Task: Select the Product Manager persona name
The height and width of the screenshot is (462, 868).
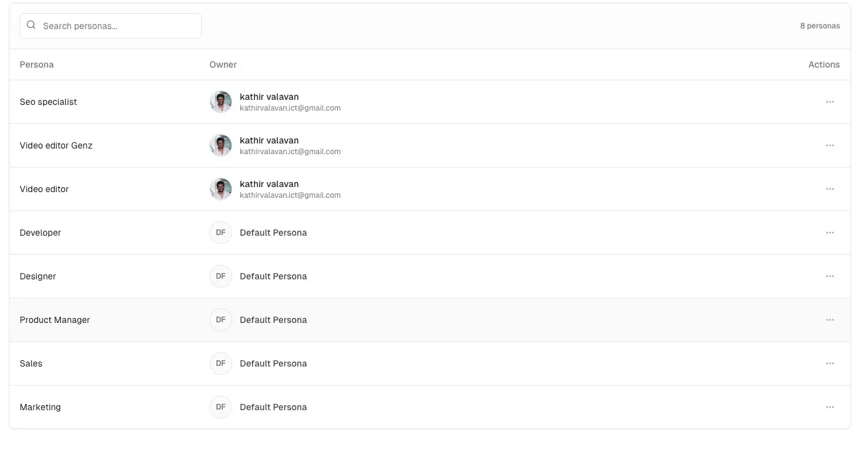Action: (x=54, y=320)
